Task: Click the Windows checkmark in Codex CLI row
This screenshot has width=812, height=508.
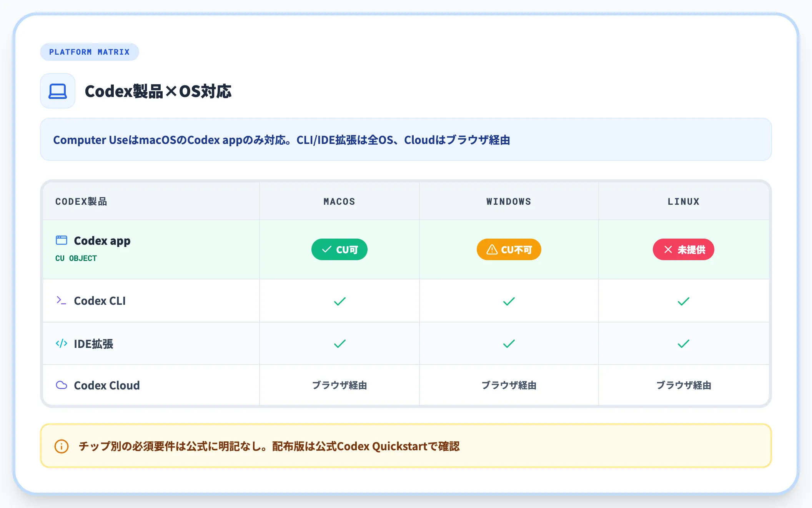Action: click(x=509, y=301)
